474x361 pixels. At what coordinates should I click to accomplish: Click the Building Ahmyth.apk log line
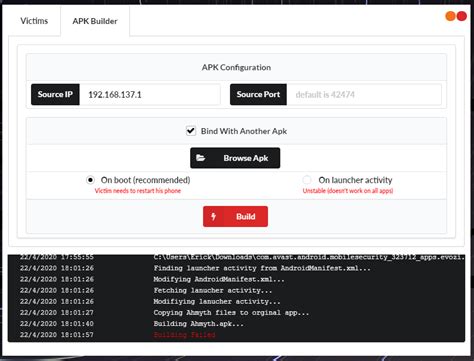pyautogui.click(x=198, y=324)
